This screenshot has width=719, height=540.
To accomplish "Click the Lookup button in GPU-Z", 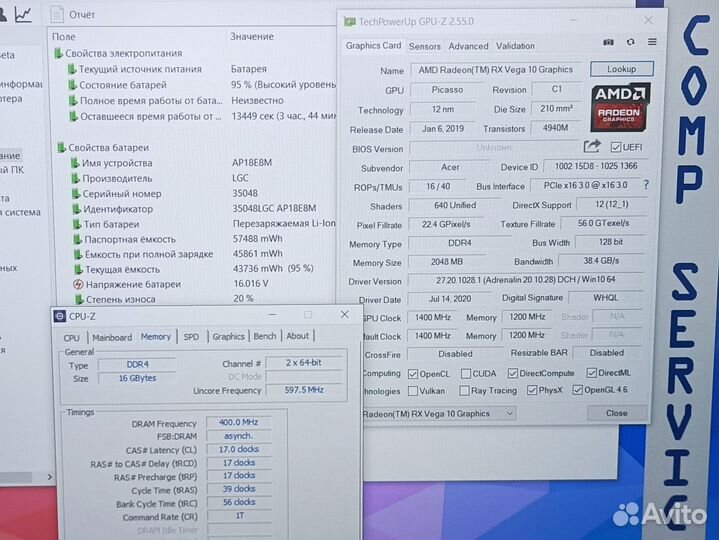I will 621,69.
